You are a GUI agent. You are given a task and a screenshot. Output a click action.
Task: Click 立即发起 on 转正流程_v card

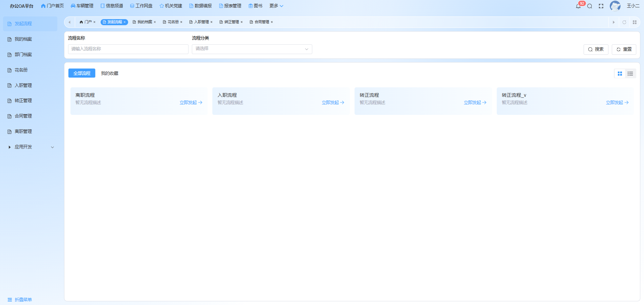[x=617, y=103]
